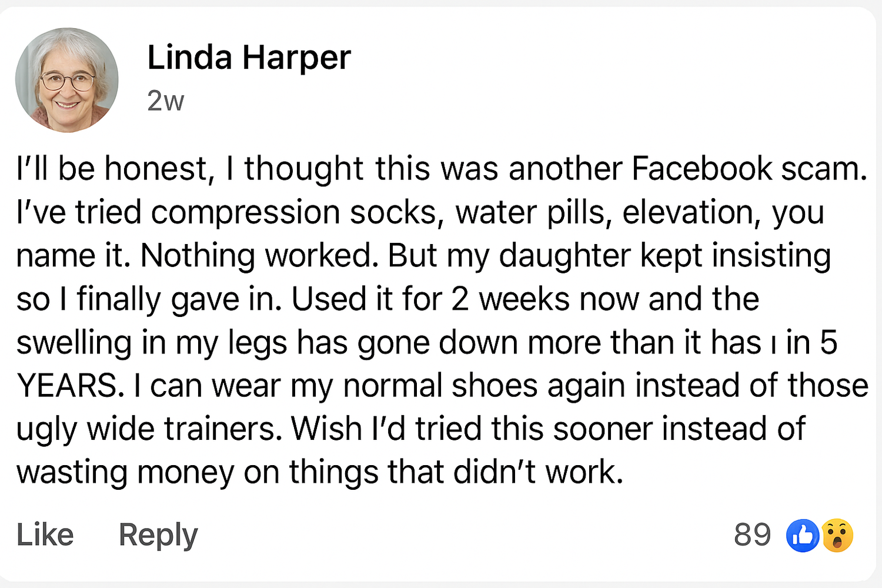Click "wasting money" in the last line
This screenshot has width=882, height=588.
pyautogui.click(x=125, y=472)
